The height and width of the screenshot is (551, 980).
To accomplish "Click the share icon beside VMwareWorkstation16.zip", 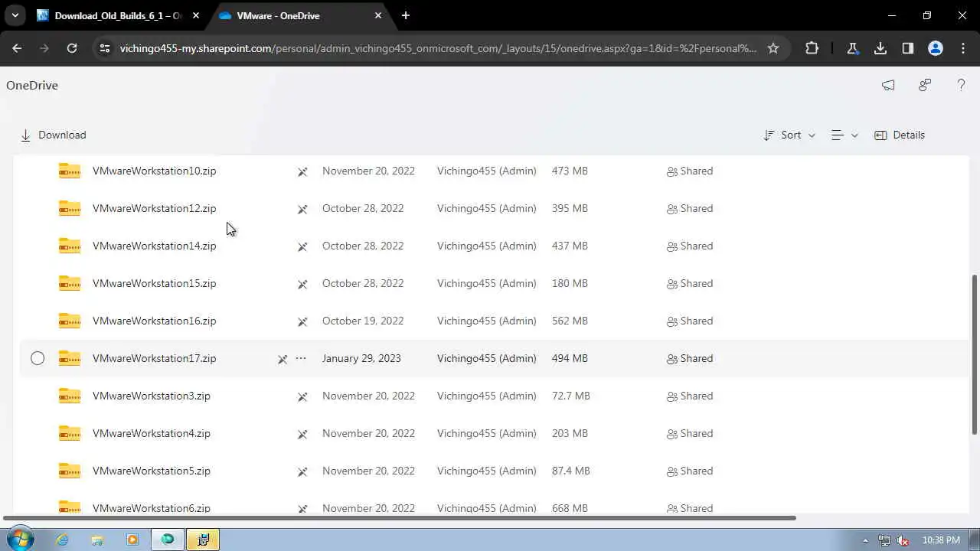I will (x=302, y=321).
